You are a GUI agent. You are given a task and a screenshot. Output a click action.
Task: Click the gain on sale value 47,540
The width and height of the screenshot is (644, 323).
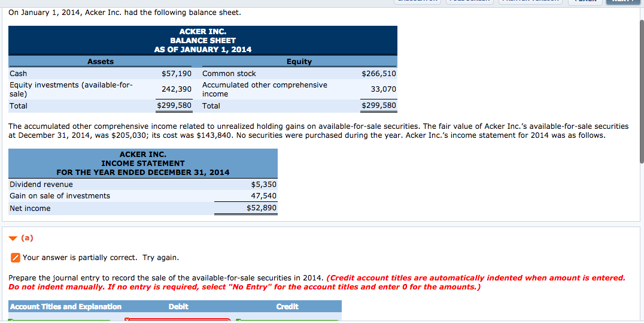click(x=264, y=196)
